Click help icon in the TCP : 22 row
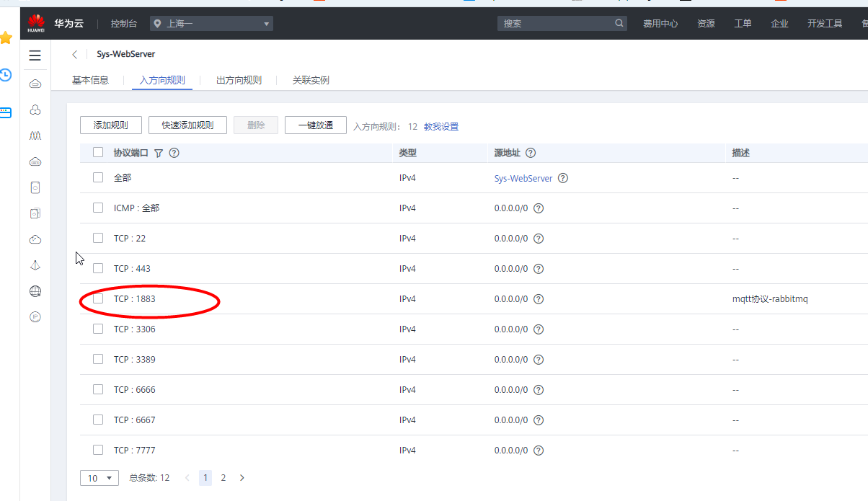The image size is (868, 501). [539, 239]
